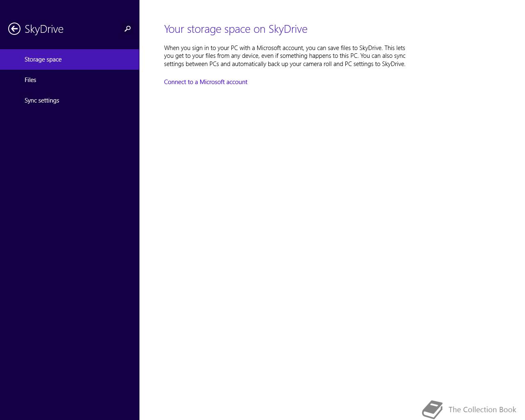The image size is (525, 420).
Task: Click the SkyDrive panel title
Action: coord(44,29)
